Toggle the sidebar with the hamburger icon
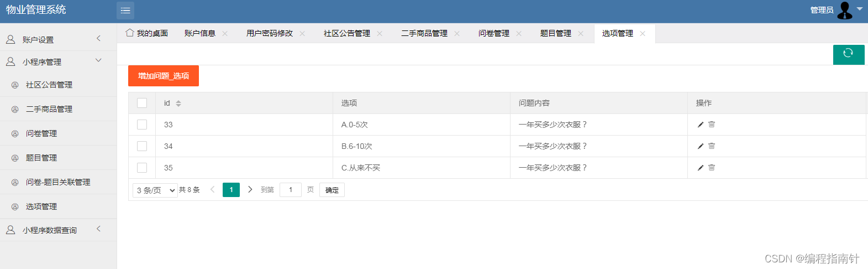 coord(125,11)
